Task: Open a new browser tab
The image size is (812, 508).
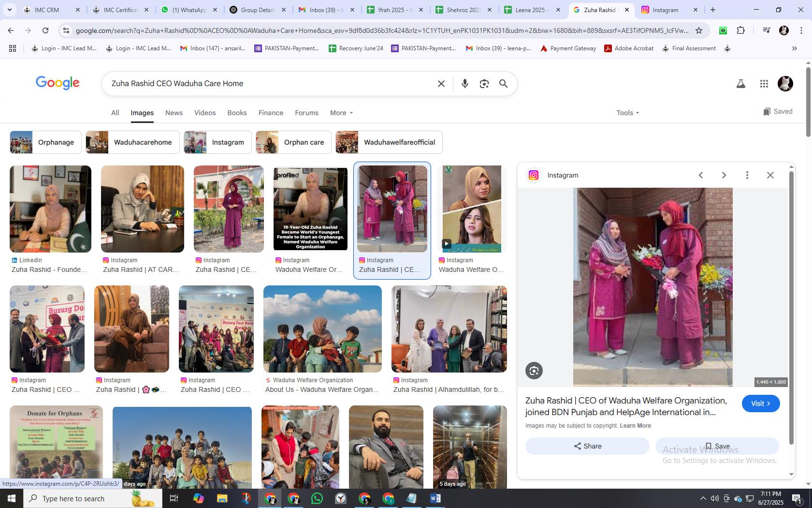Action: (x=712, y=10)
